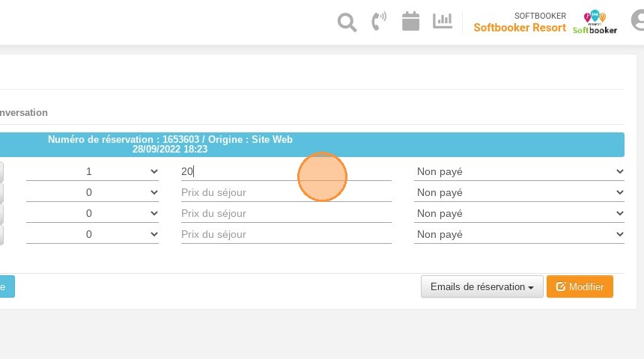Open third row Non payé dropdown

tap(519, 213)
